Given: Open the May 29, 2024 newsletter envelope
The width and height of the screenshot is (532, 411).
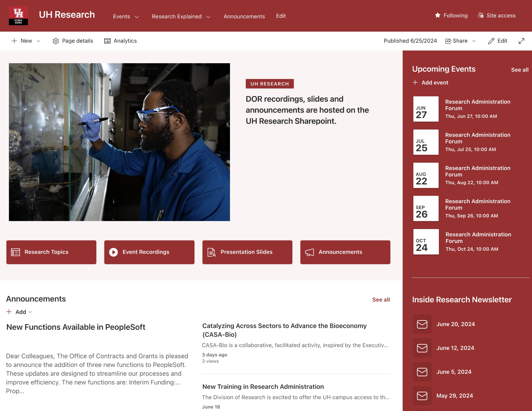Looking at the screenshot, I should (422, 395).
